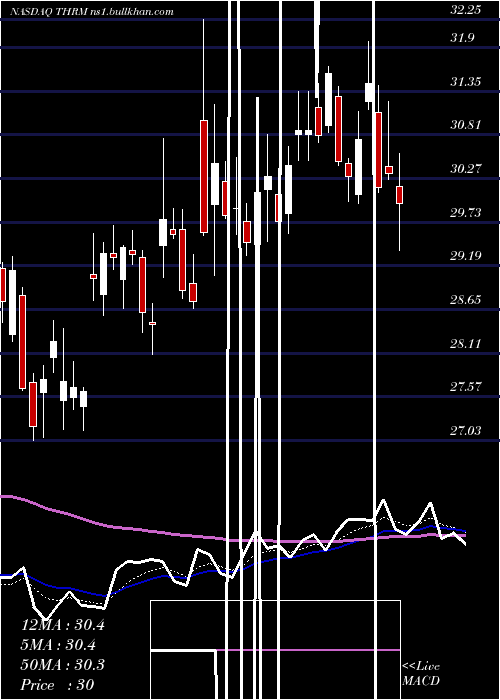Click the 31.35 price axis label
The height and width of the screenshot is (700, 500).
pyautogui.click(x=466, y=82)
